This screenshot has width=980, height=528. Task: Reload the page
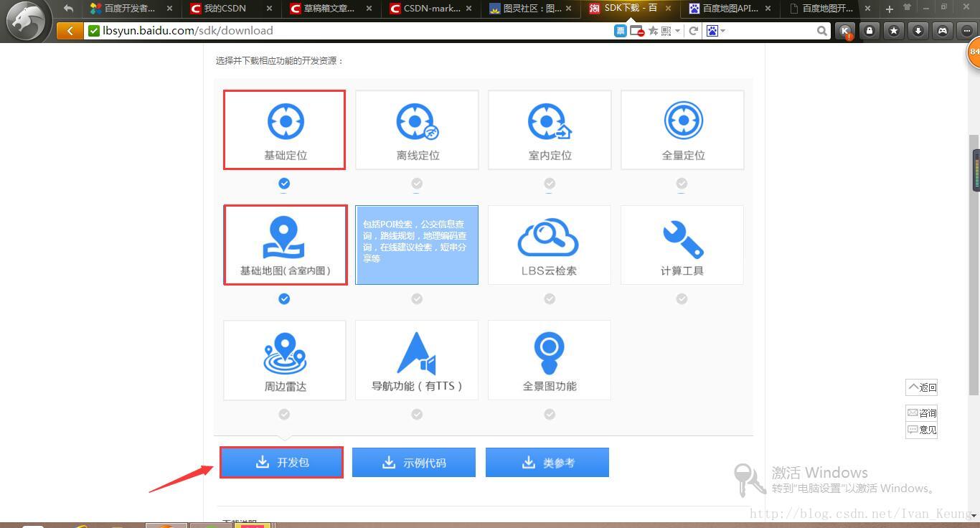tap(693, 31)
